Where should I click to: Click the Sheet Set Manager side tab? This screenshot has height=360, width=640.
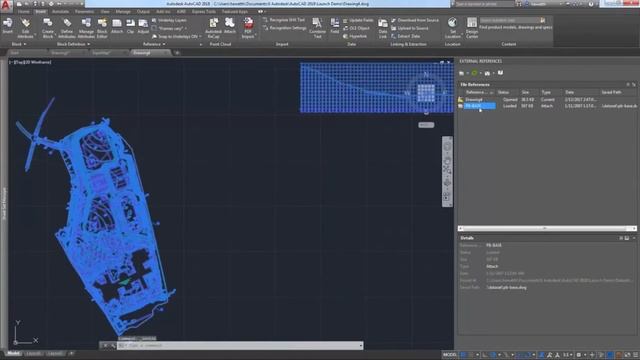click(x=4, y=204)
